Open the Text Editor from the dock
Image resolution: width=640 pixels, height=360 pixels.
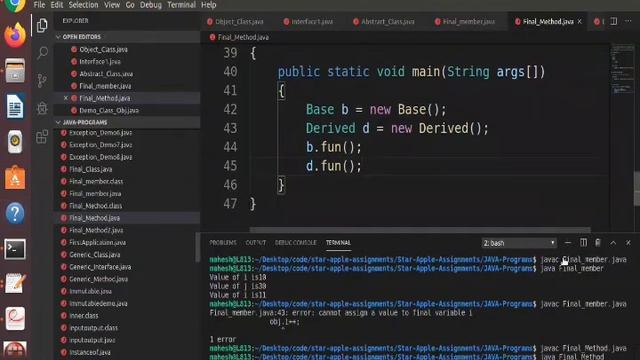[x=15, y=283]
